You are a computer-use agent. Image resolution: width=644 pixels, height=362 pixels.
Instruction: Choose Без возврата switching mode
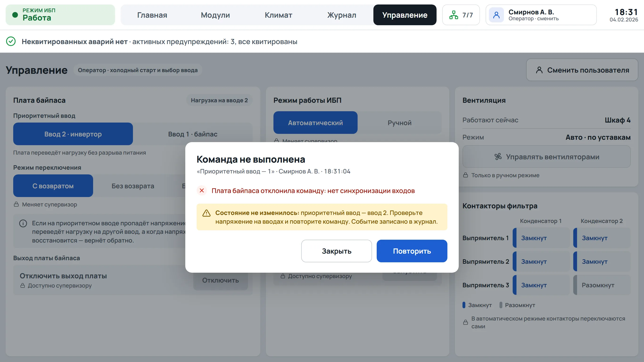coord(133,186)
